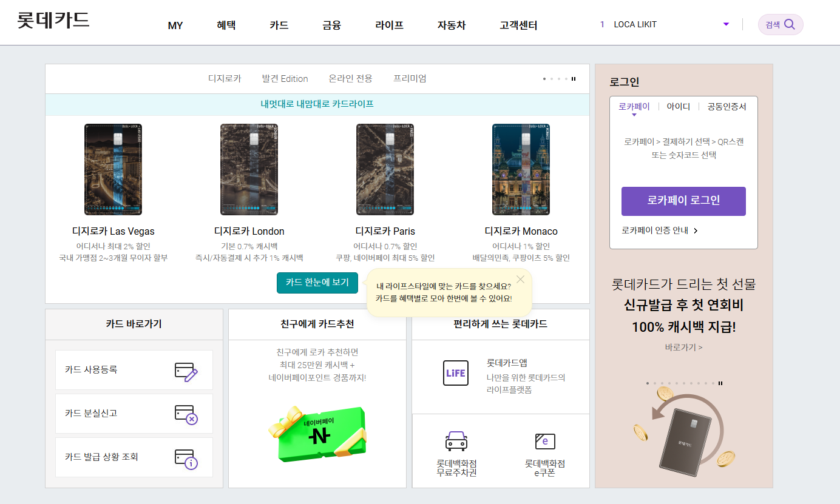The image size is (840, 504).
Task: Open the 카드 사용등록 card-pencil icon
Action: (x=186, y=371)
